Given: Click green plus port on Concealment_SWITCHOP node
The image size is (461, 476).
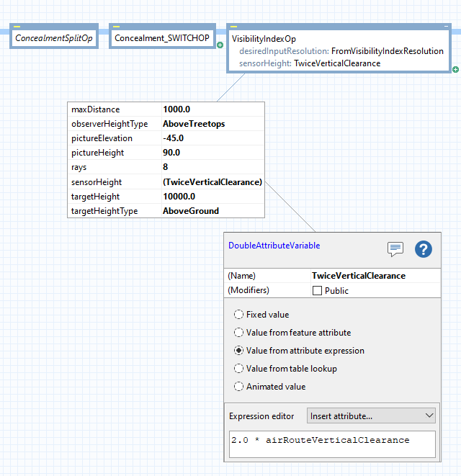Looking at the screenshot, I should 220,45.
